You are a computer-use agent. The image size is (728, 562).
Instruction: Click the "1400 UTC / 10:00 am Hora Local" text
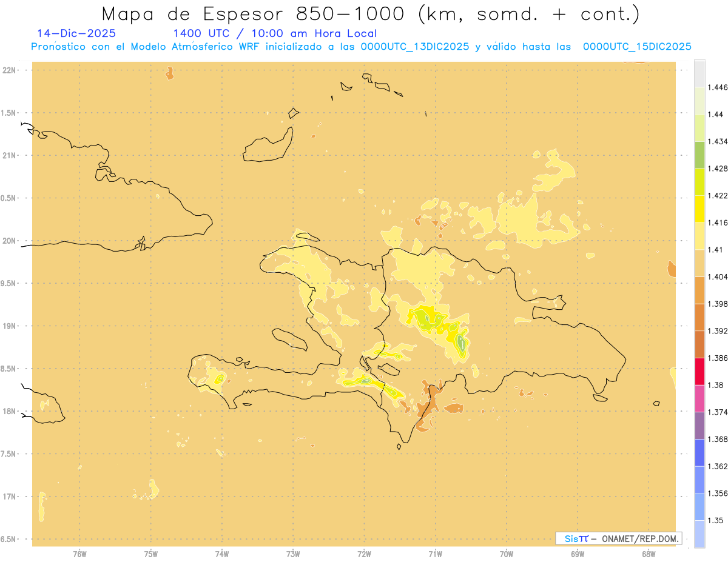tap(275, 33)
